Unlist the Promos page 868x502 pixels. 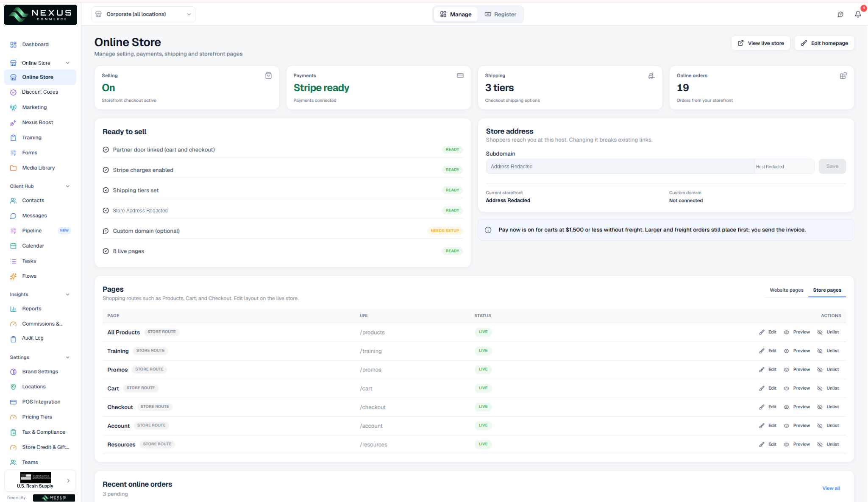(x=828, y=370)
